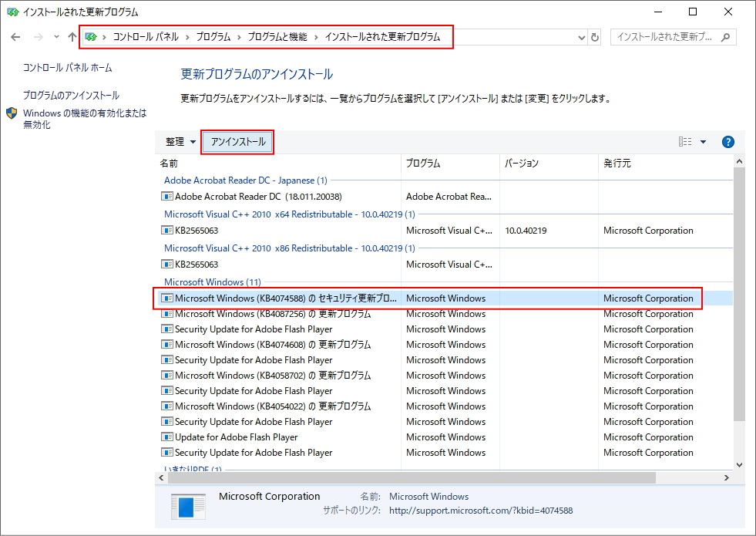Viewport: 756px width, 536px height.
Task: Open プログラムのアンインストール link
Action: (71, 96)
